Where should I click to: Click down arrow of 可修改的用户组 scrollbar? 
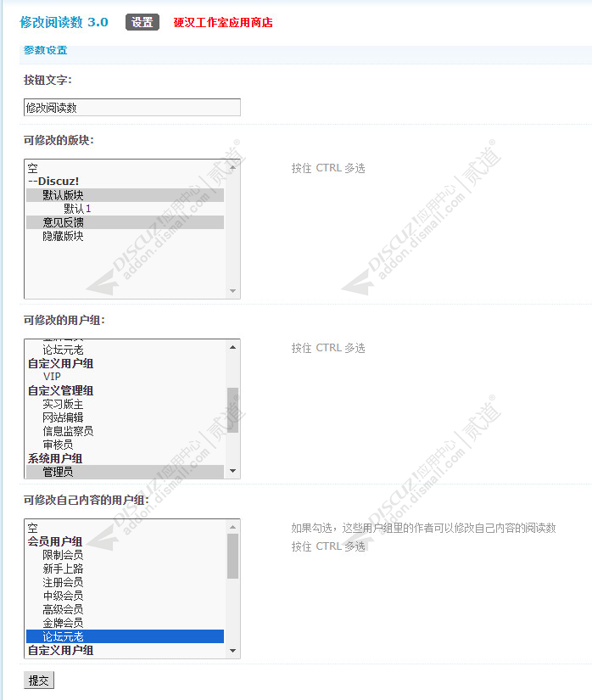(x=232, y=471)
